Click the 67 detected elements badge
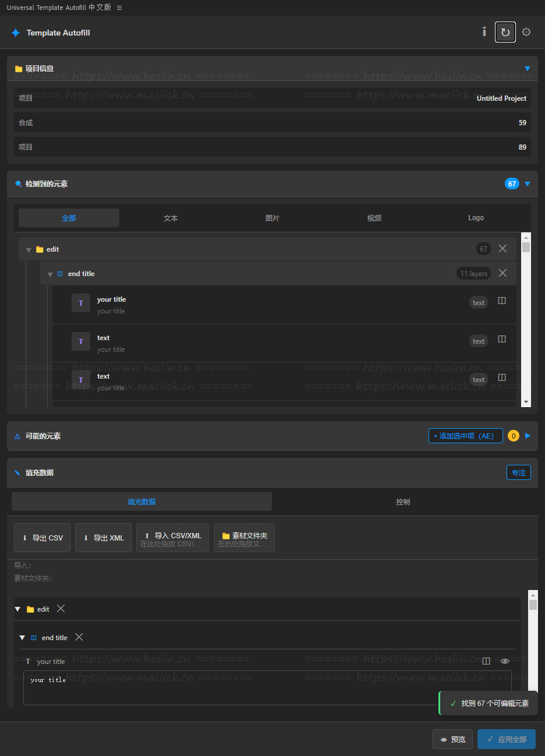545x756 pixels. pyautogui.click(x=512, y=183)
